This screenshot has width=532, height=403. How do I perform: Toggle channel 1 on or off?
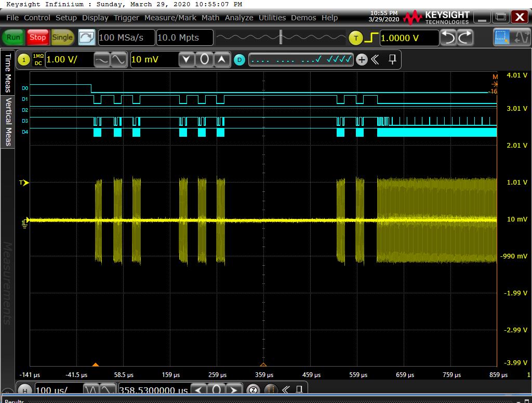(23, 60)
